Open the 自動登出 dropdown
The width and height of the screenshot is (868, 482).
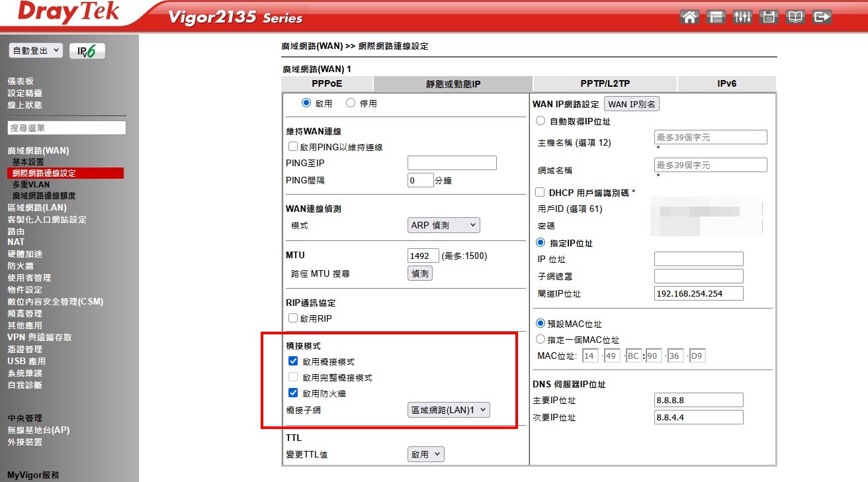36,50
